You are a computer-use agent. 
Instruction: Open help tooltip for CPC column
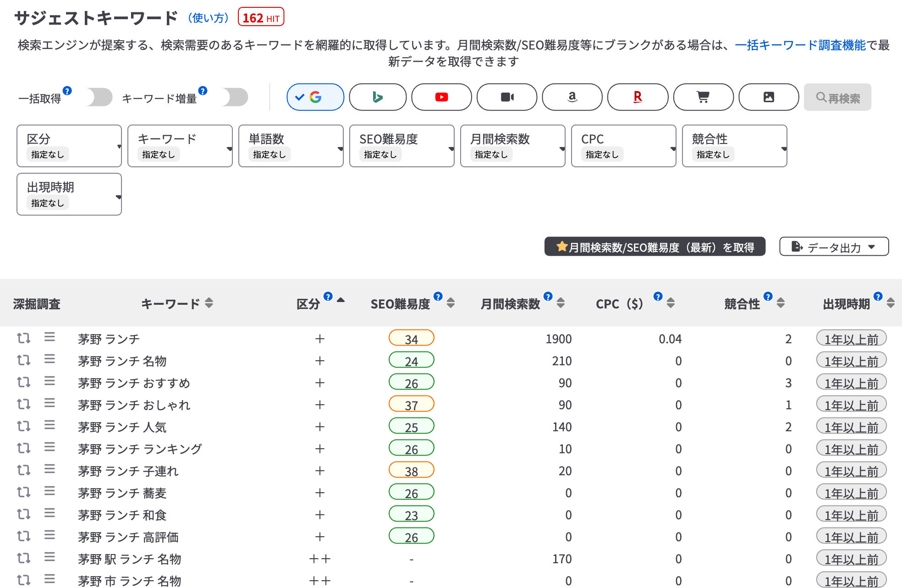(x=658, y=297)
